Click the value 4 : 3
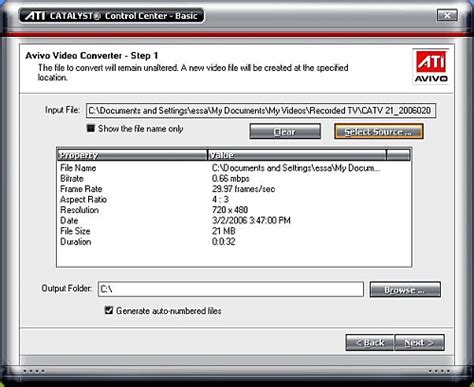This screenshot has width=474, height=387. (220, 200)
